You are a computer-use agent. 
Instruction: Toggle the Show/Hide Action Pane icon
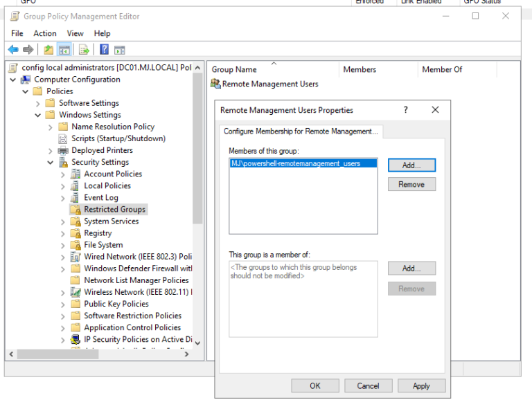(x=119, y=50)
